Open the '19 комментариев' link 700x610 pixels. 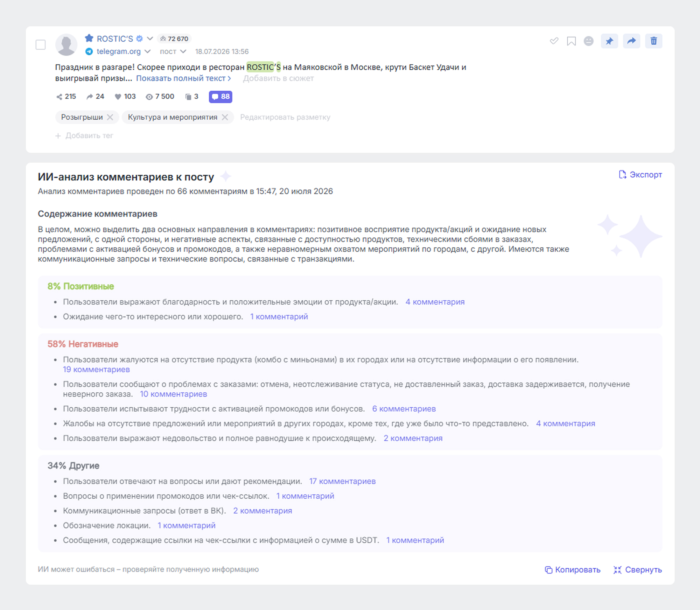96,369
